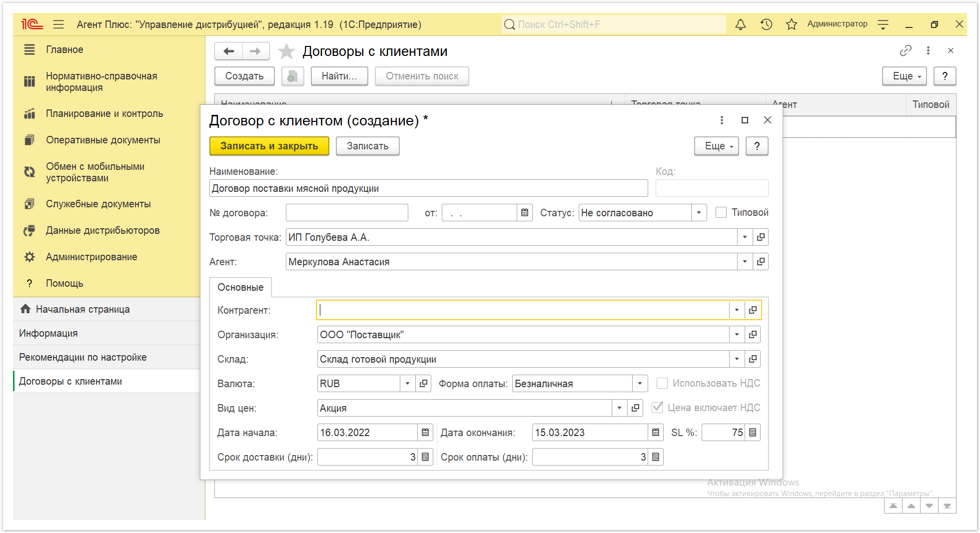Expand the Торговая точка dropdown
980x533 pixels.
[745, 237]
